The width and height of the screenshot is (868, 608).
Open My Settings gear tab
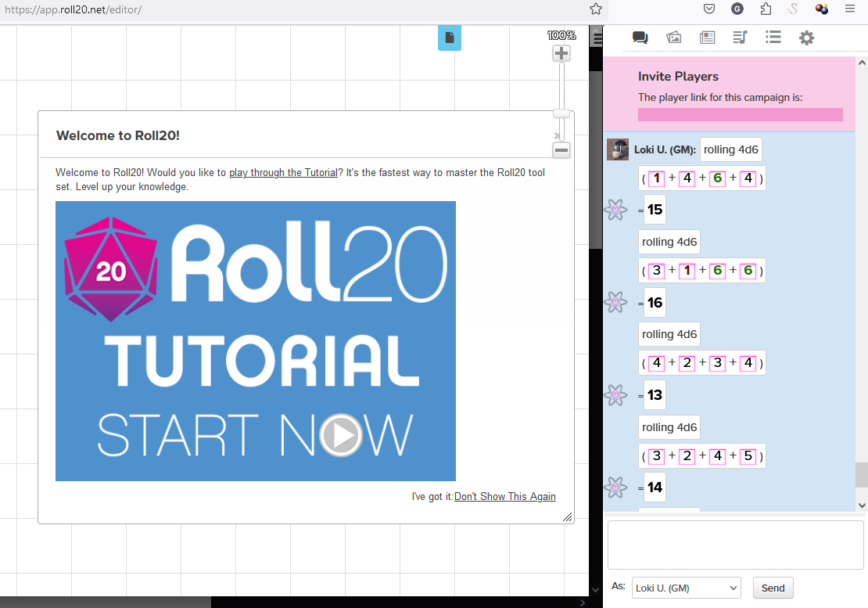click(806, 38)
